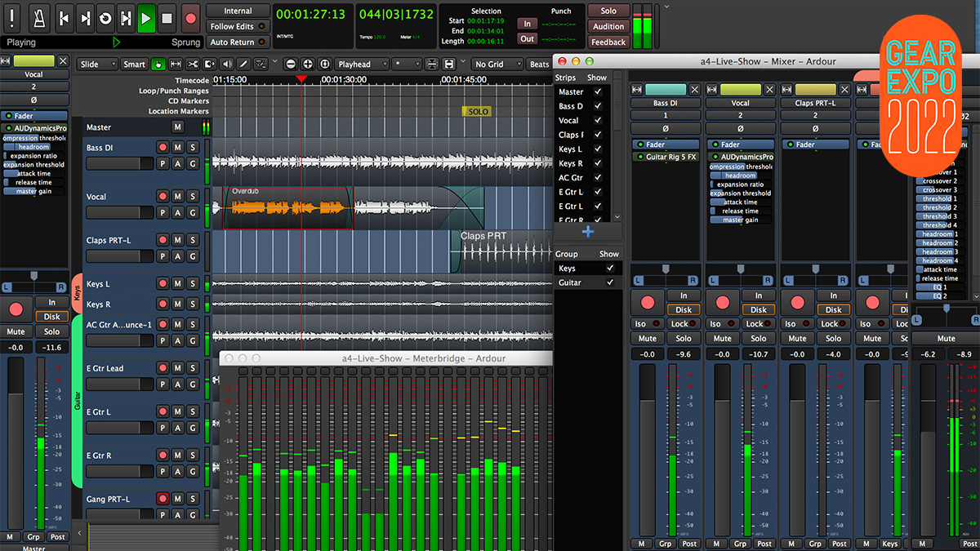Uncheck Vocal strip Show checkbox
980x551 pixels.
coord(598,121)
